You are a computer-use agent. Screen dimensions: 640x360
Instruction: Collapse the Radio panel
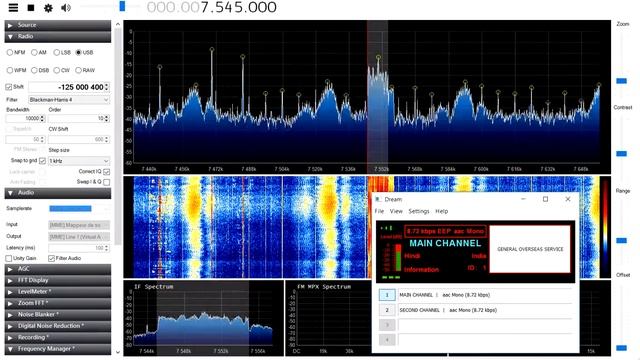point(58,36)
